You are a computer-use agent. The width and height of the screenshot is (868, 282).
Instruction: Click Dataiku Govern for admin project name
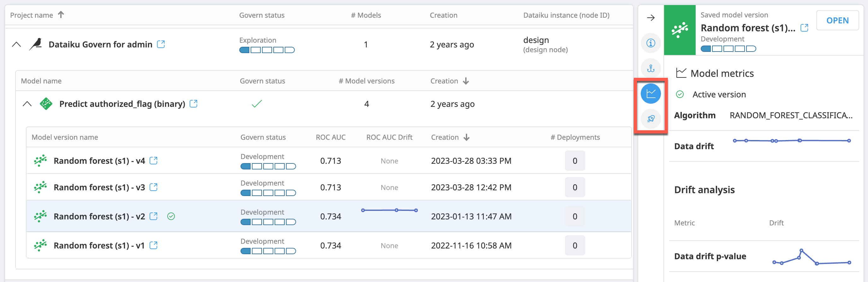(x=100, y=44)
